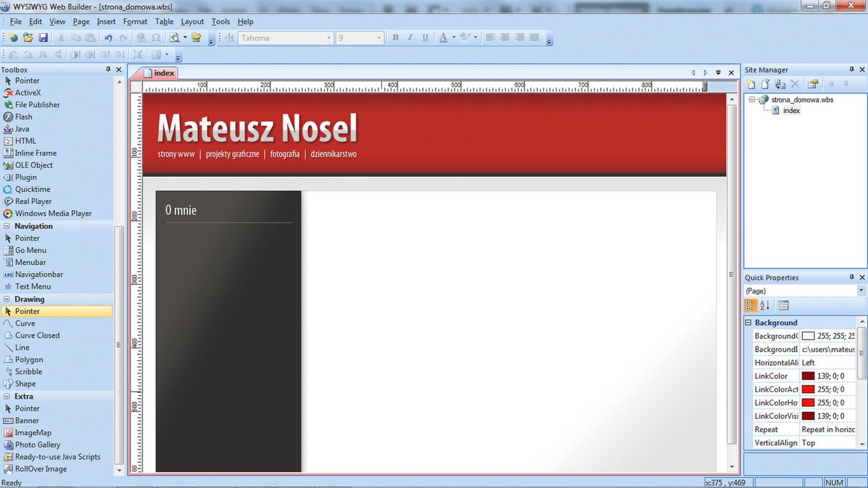Select ImageMap tool

[33, 432]
